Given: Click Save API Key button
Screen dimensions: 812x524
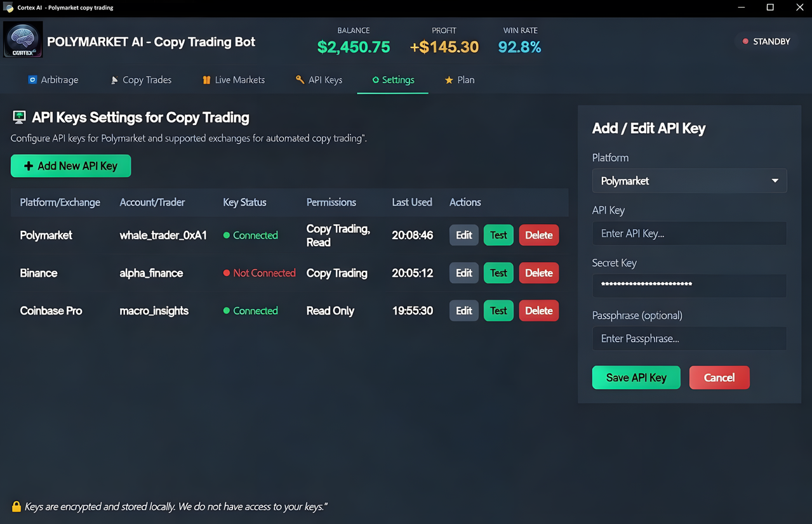Looking at the screenshot, I should [x=636, y=377].
